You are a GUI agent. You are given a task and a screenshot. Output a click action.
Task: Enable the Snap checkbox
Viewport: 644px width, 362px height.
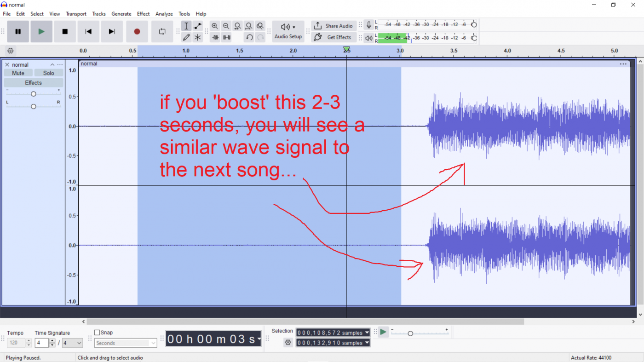[x=97, y=333]
